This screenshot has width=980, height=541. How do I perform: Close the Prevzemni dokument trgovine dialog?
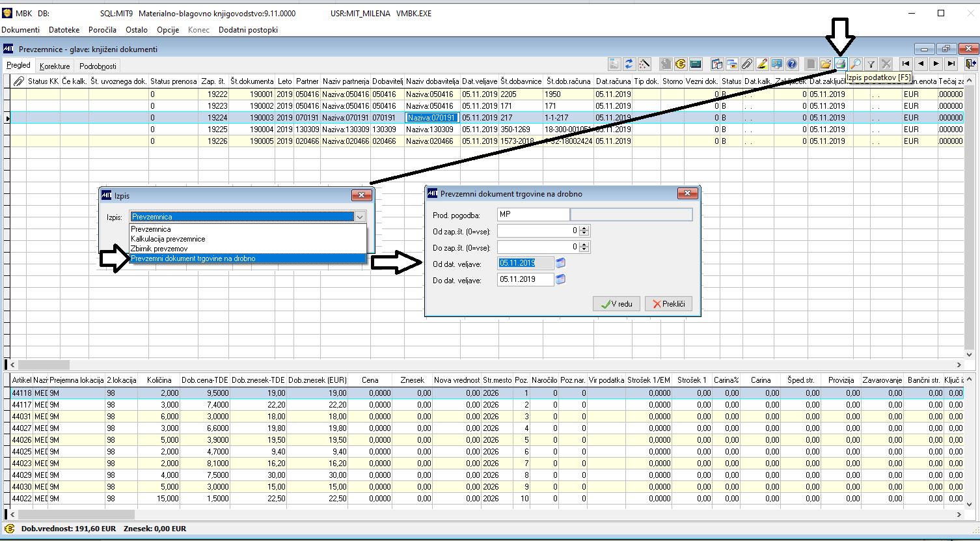(687, 193)
